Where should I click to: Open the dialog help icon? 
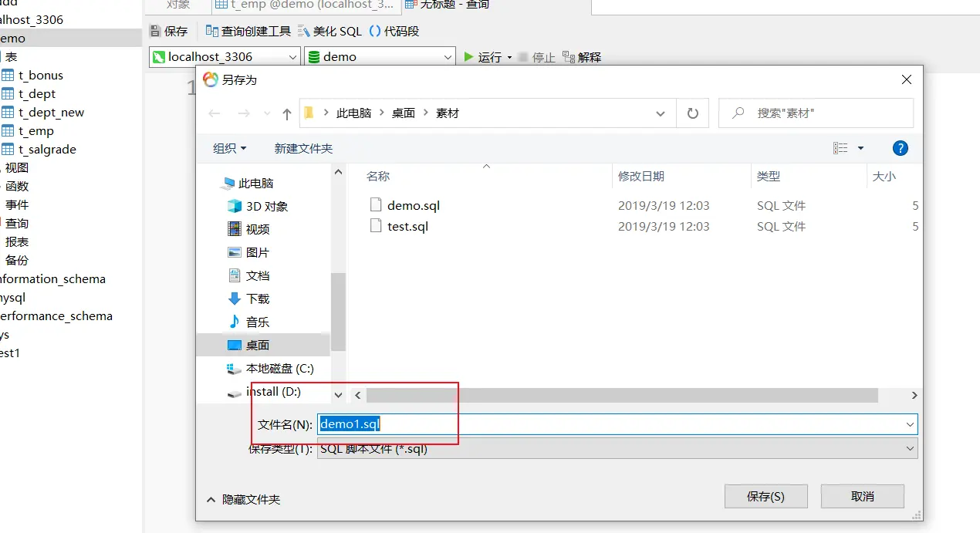pos(900,148)
